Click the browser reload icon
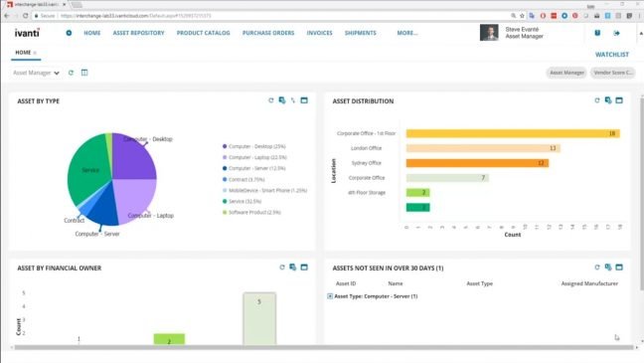Screen dimensions: 644x363 26,16
